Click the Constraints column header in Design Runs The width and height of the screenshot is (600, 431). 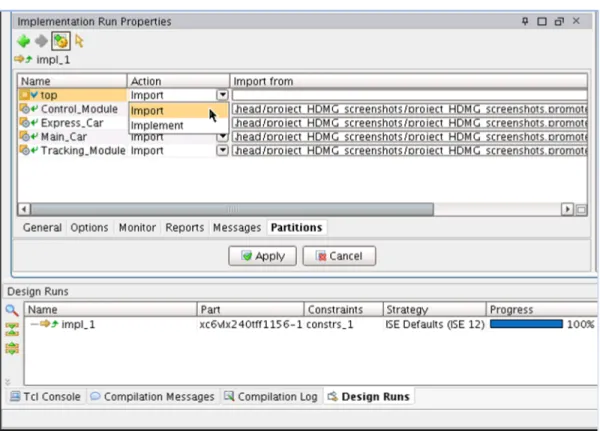[x=344, y=309]
